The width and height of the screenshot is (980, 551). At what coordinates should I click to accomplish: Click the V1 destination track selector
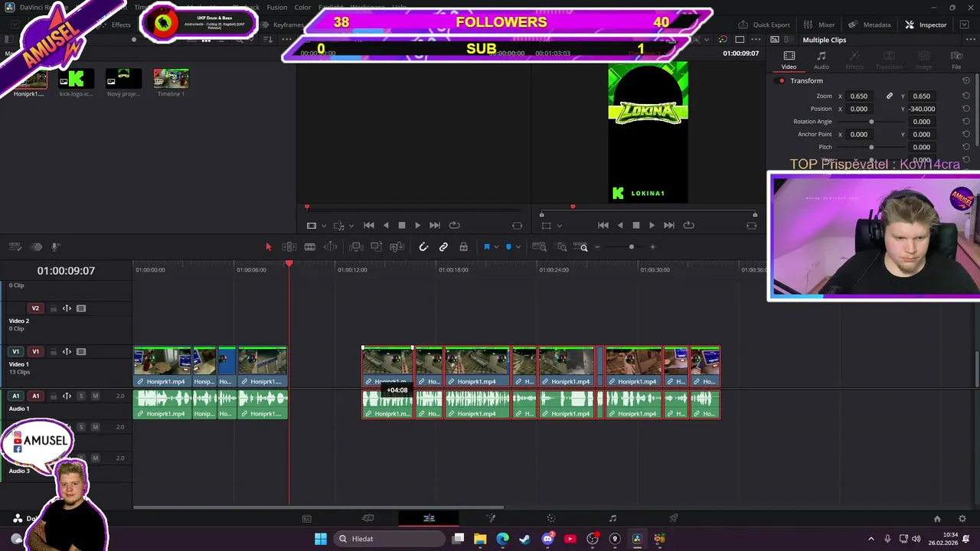(x=35, y=352)
